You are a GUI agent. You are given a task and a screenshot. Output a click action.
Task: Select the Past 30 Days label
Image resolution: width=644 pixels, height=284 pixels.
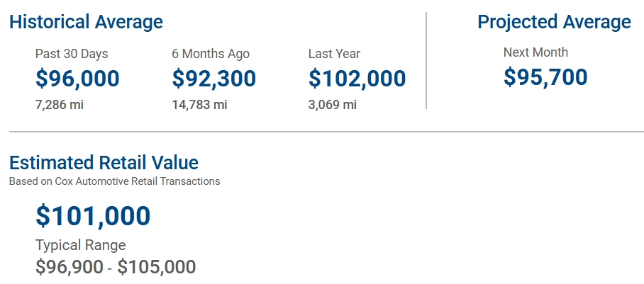tap(72, 54)
